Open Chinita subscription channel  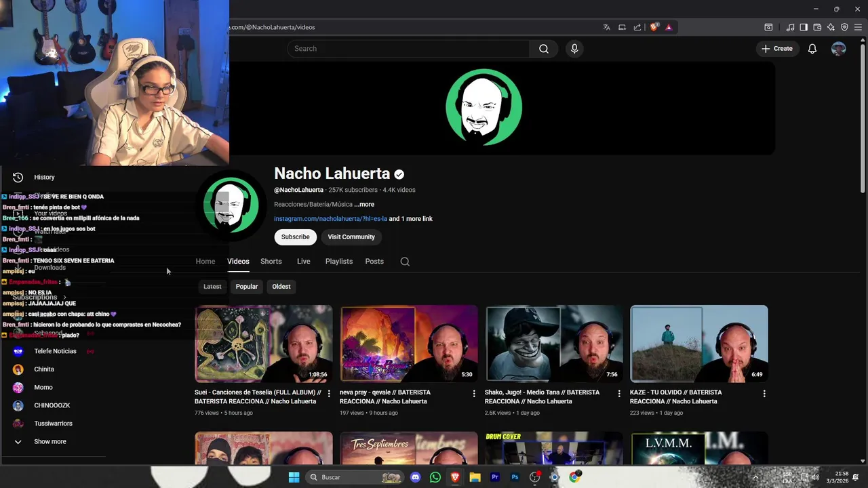pyautogui.click(x=44, y=369)
